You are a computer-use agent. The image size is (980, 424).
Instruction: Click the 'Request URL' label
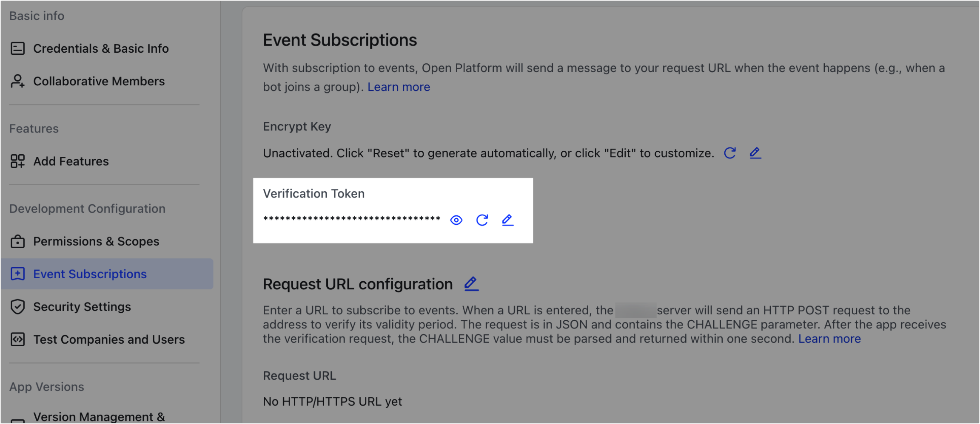pos(299,376)
